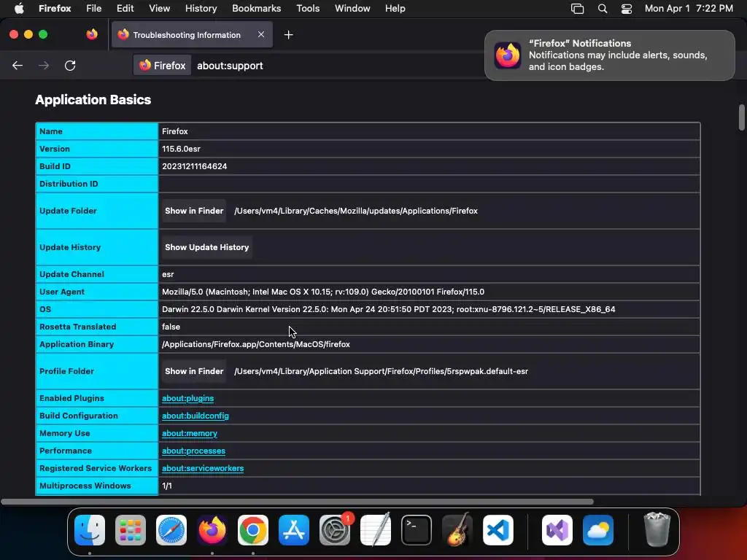Launch Safari from the dock
Image resolution: width=747 pixels, height=560 pixels.
coord(171,530)
